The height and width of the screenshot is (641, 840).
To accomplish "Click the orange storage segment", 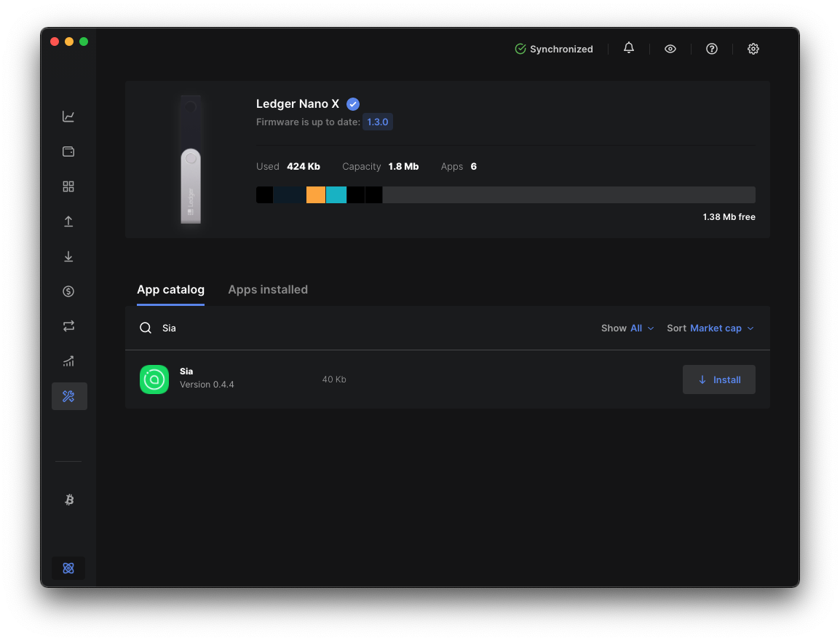I will coord(315,194).
